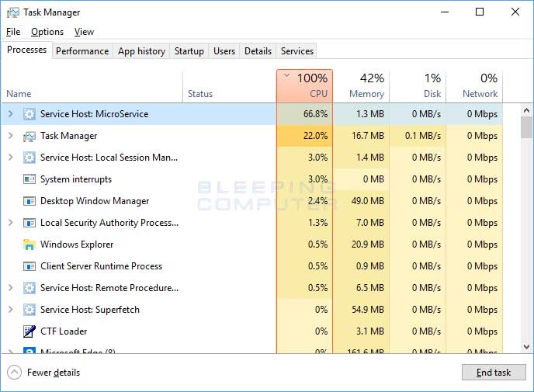Switch to the Services tab
This screenshot has height=392, width=534.
(297, 51)
